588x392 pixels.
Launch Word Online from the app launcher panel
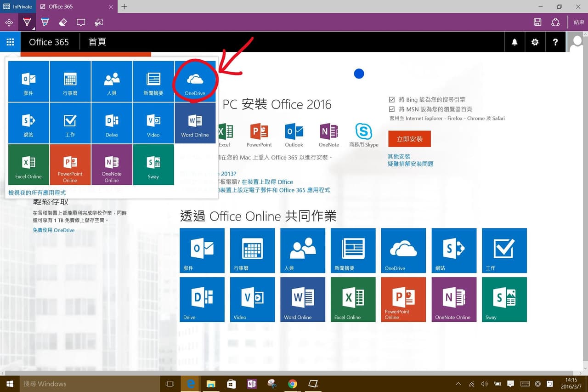pyautogui.click(x=195, y=123)
